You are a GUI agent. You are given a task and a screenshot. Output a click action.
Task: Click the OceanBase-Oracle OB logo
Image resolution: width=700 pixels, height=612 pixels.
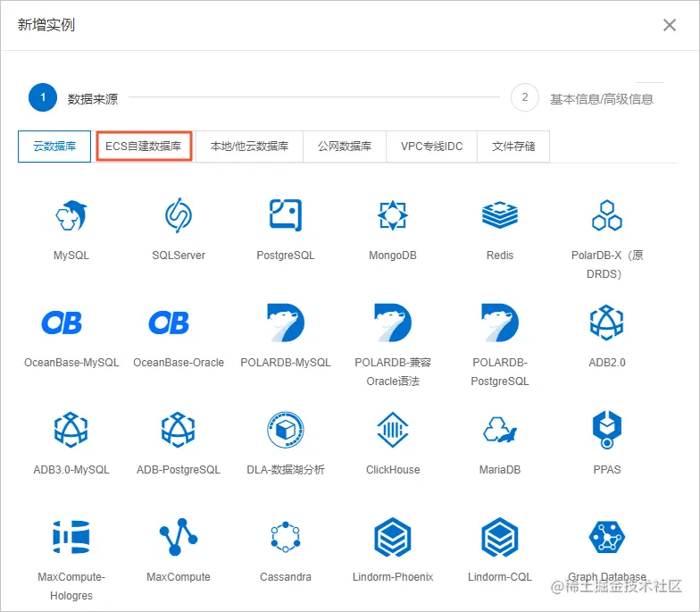(169, 323)
